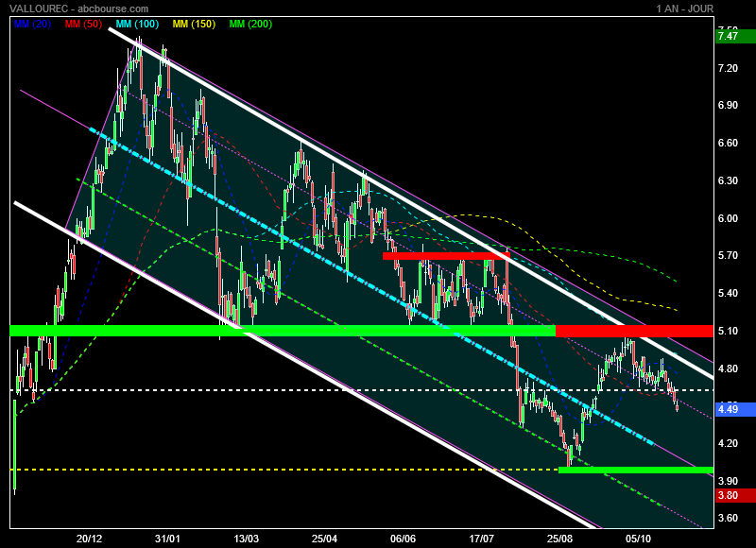The height and width of the screenshot is (548, 756).
Task: Click the 13/03 date axis label
Action: click(246, 539)
